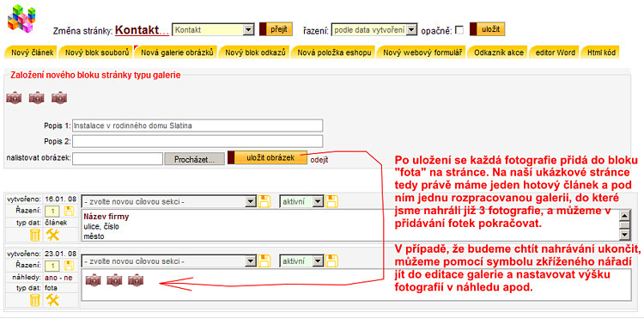Select the Nový článek tab
The image size is (644, 325).
32,52
